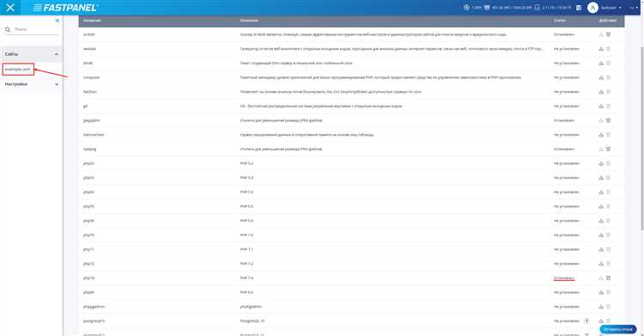Expand the Настройки section

click(31, 84)
